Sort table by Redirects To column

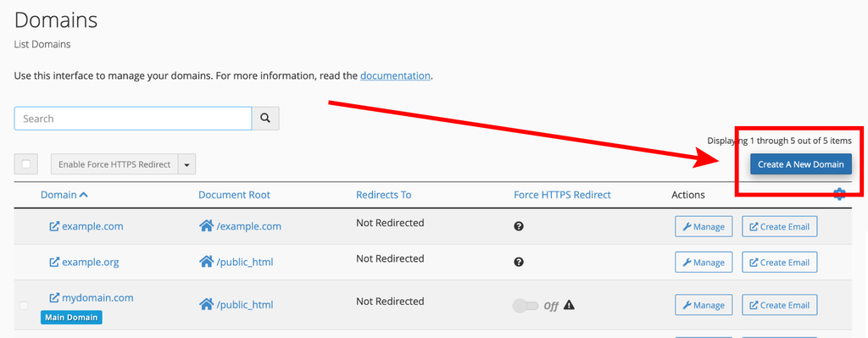(384, 195)
